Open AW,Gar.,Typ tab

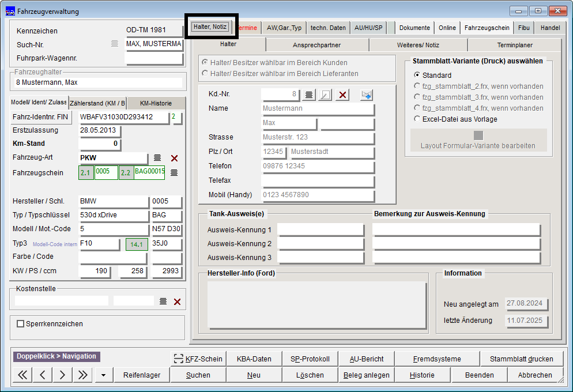coord(284,28)
